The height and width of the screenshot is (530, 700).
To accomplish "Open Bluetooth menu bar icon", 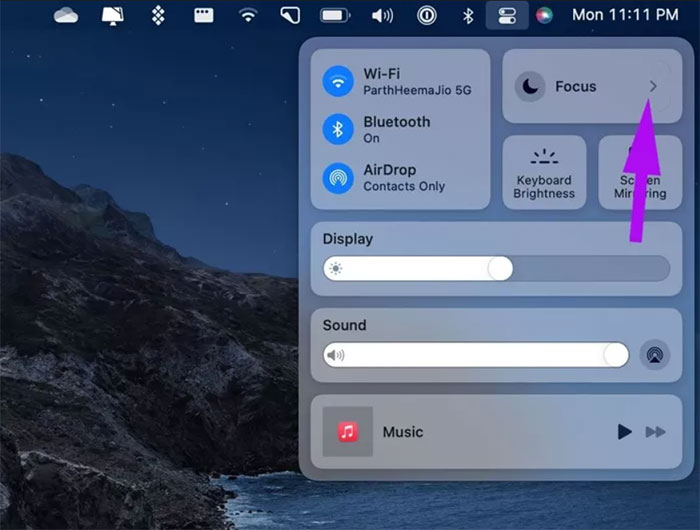I will tap(467, 15).
